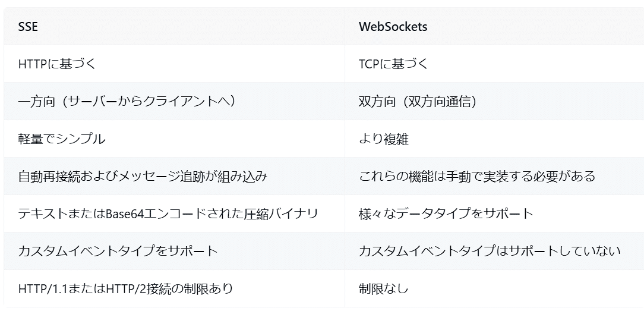Click 'カスタムイベントタイプをサポート' in SSE column

[174, 251]
